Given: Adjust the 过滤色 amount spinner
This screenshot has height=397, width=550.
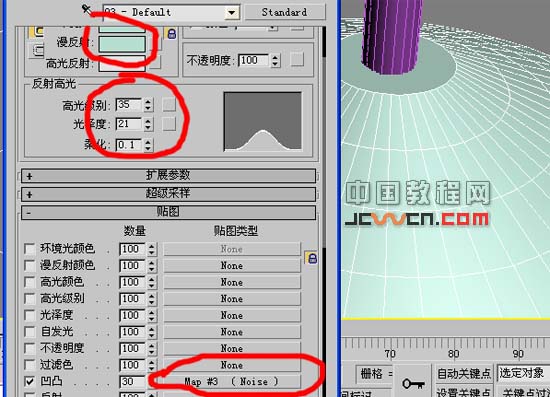Looking at the screenshot, I should (152, 365).
